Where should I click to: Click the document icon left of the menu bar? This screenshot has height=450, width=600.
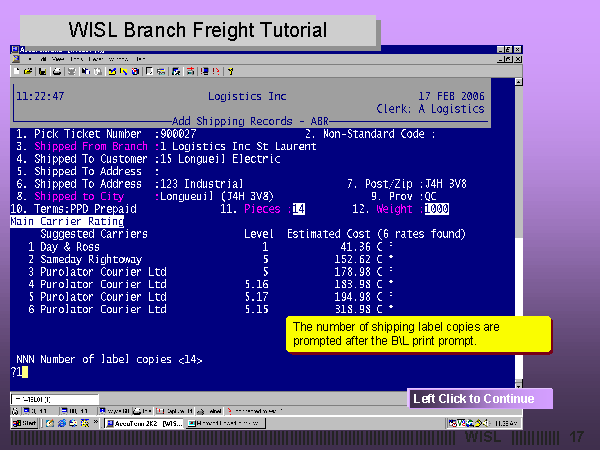[16, 59]
